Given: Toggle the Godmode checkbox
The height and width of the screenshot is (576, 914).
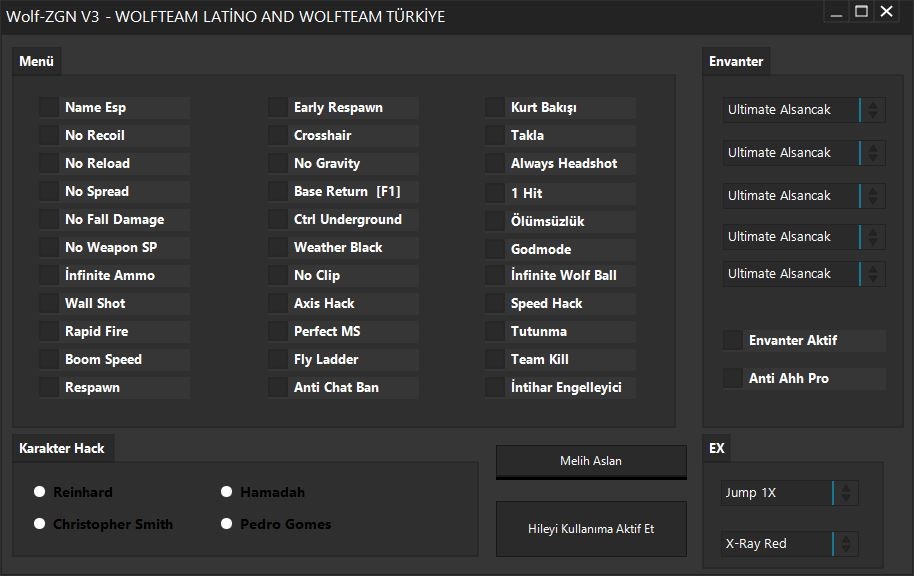Looking at the screenshot, I should (495, 249).
